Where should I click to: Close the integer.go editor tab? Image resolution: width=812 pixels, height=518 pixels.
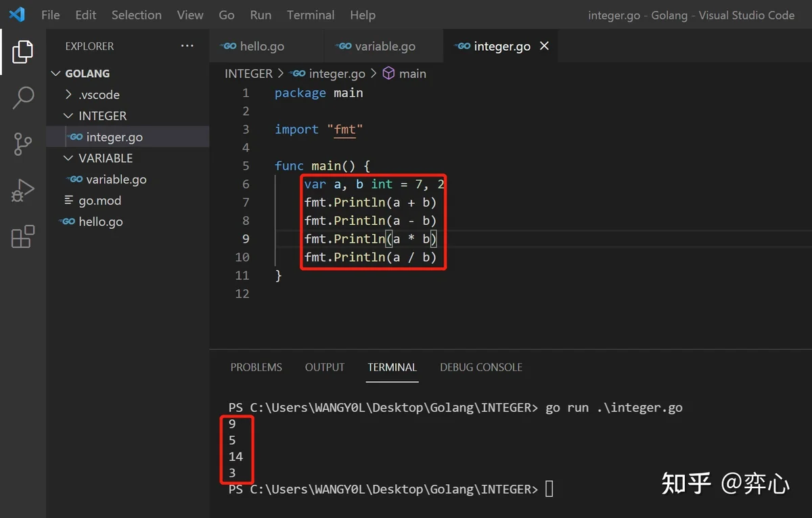544,46
